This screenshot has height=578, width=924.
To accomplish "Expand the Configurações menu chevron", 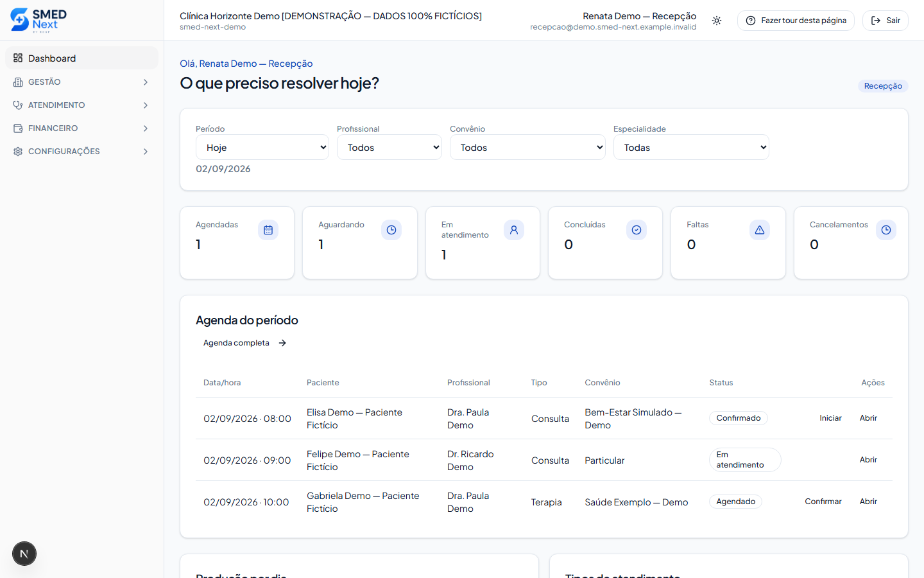I will pyautogui.click(x=146, y=152).
